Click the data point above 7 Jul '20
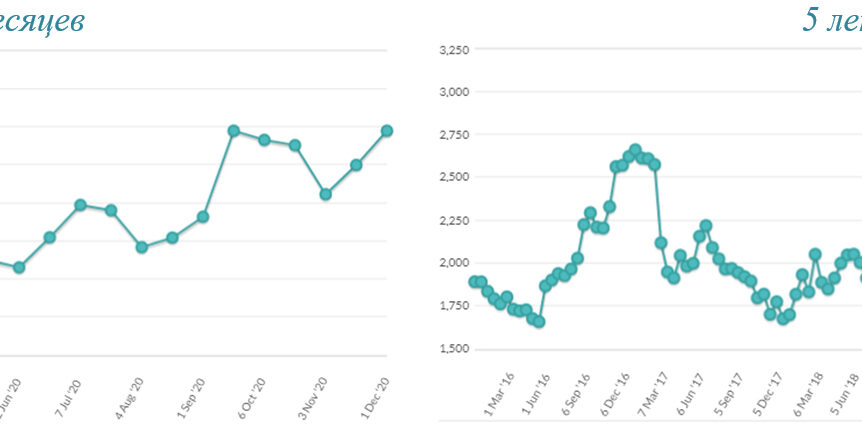 pyautogui.click(x=80, y=205)
